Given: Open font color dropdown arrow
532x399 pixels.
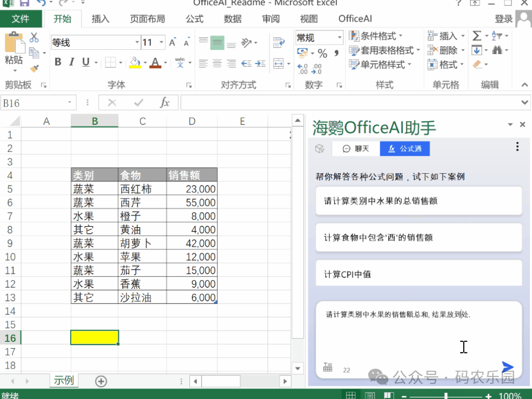Looking at the screenshot, I should (165, 63).
